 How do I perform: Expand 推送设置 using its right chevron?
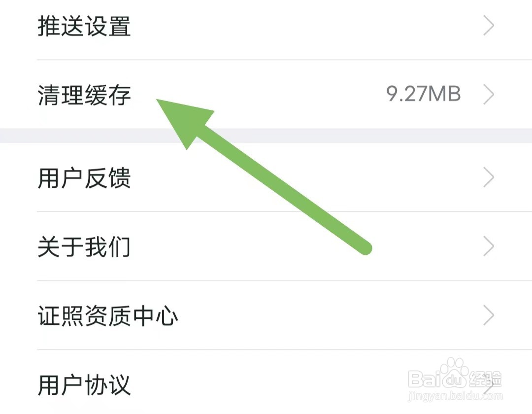[x=489, y=26]
